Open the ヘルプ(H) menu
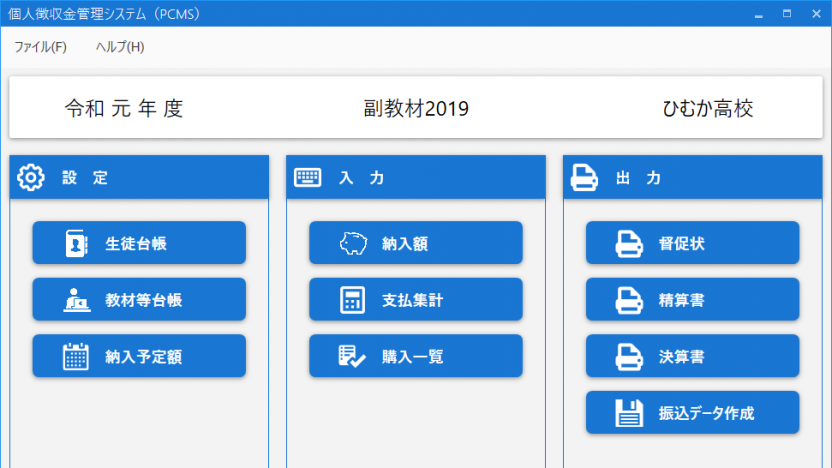 click(120, 47)
